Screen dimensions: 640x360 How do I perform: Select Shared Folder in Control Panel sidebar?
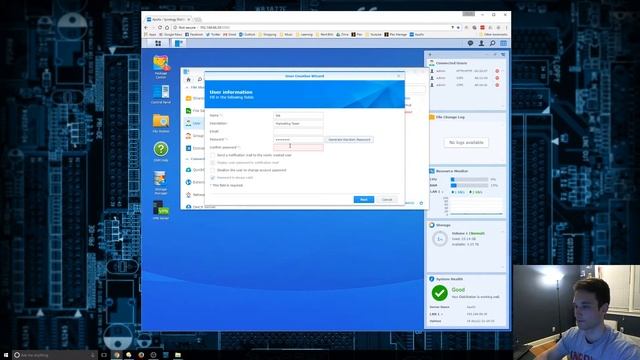(195, 98)
